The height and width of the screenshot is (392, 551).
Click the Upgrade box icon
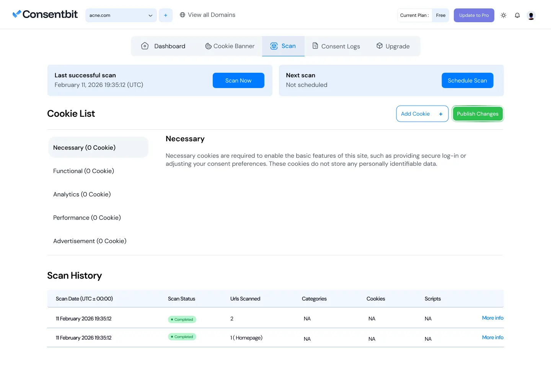380,46
